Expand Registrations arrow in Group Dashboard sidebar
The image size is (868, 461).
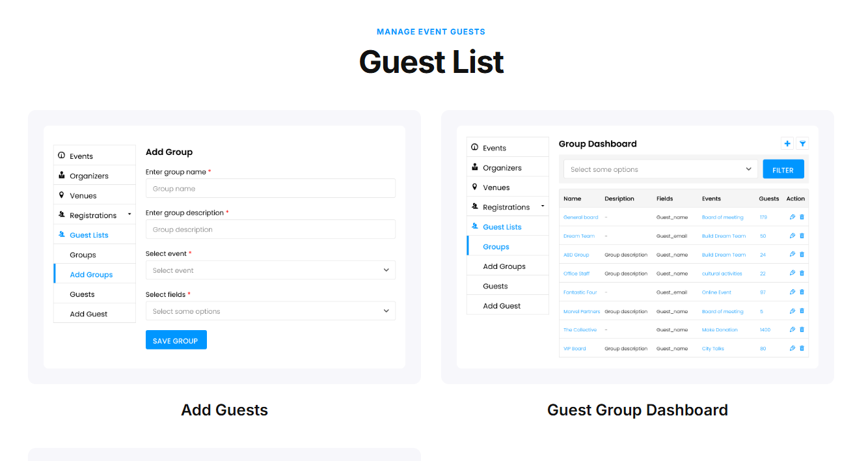tap(543, 206)
